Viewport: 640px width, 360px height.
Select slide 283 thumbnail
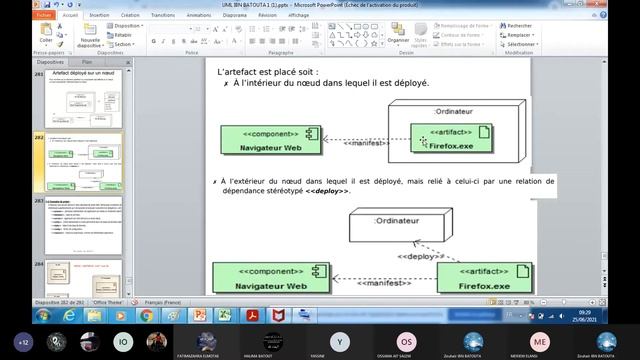pos(83,226)
